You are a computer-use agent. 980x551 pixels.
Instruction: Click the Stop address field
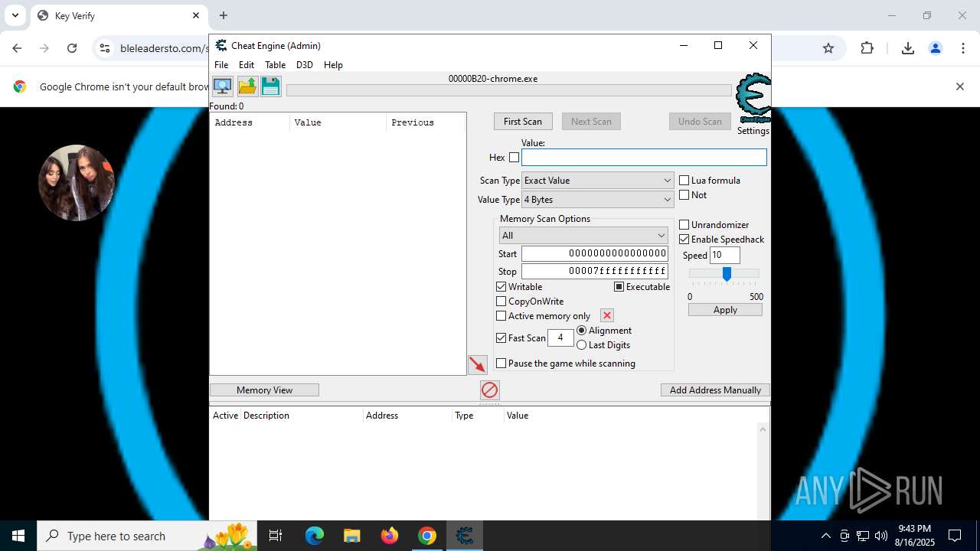pos(595,272)
